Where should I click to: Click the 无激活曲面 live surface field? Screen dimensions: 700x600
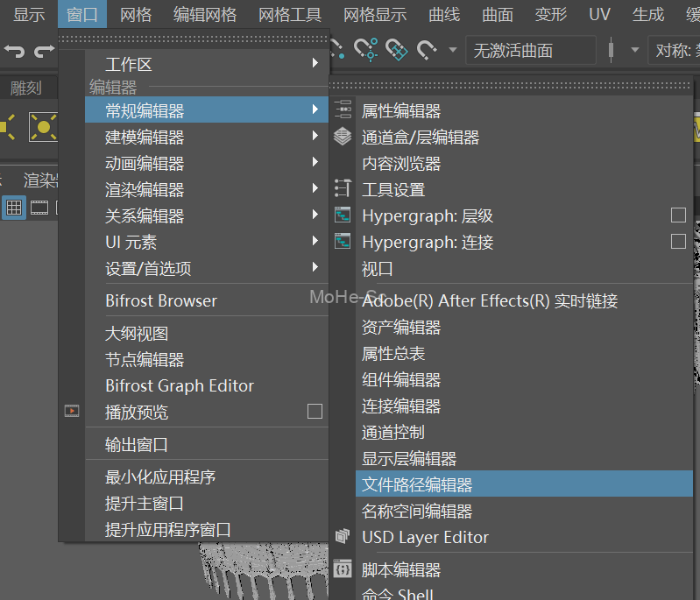tap(530, 50)
